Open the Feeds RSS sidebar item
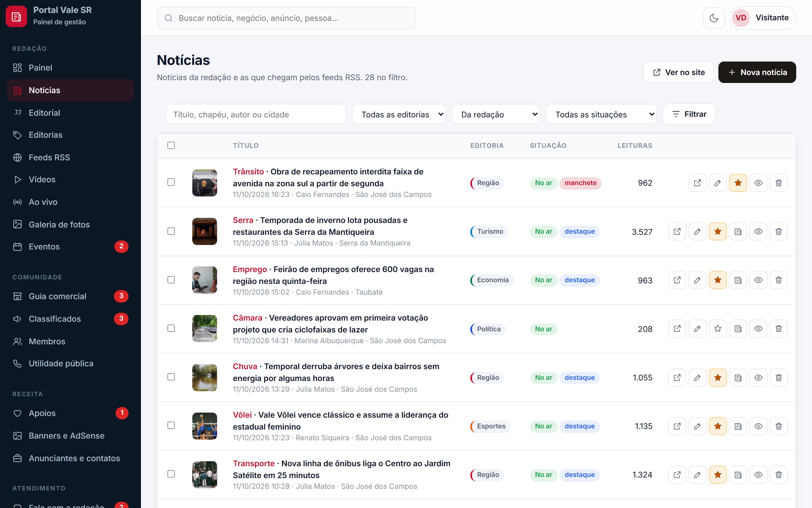The image size is (812, 508). click(x=70, y=157)
